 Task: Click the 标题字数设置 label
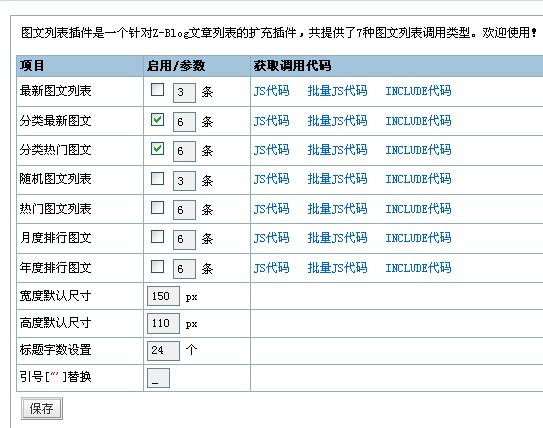point(55,350)
